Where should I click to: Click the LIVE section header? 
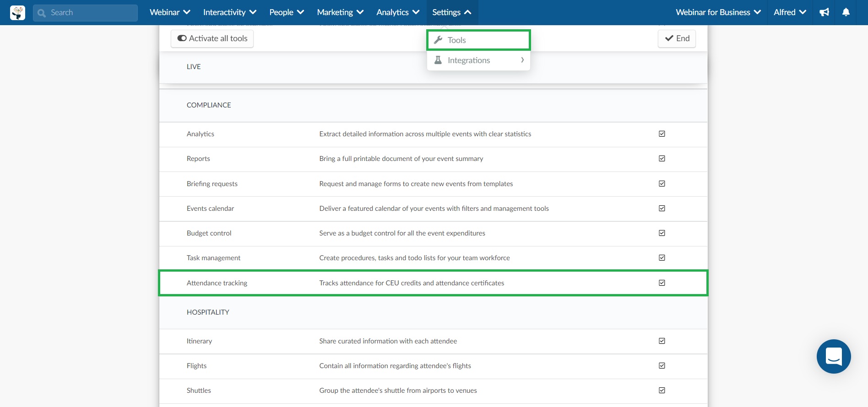[x=194, y=67]
